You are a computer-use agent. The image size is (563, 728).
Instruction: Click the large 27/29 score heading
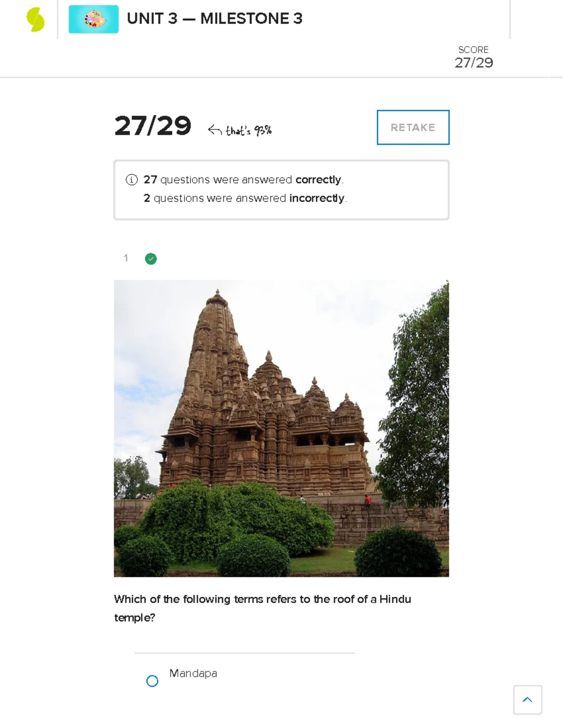point(152,126)
